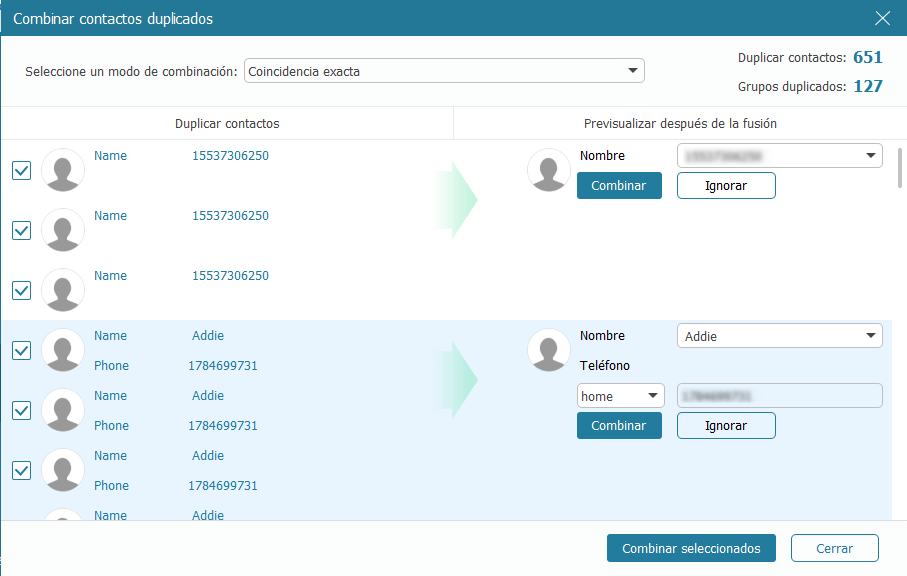Click the avatar of the third 15537306250 contact

[x=63, y=290]
